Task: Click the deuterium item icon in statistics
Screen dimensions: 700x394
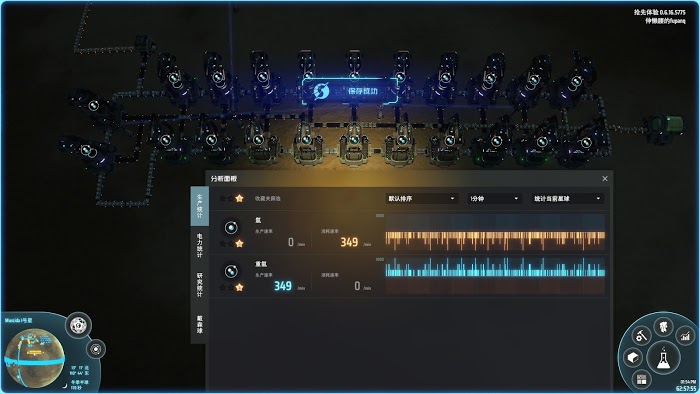Action: click(x=231, y=271)
